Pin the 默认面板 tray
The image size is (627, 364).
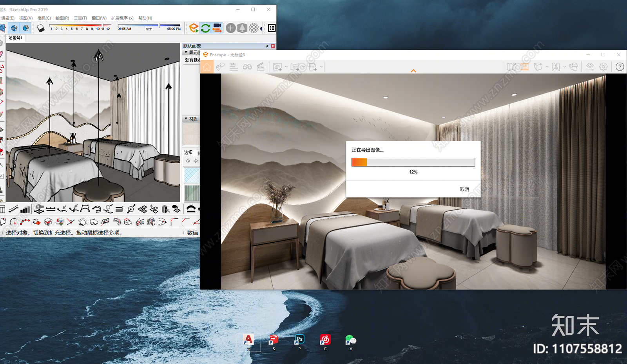pyautogui.click(x=267, y=46)
